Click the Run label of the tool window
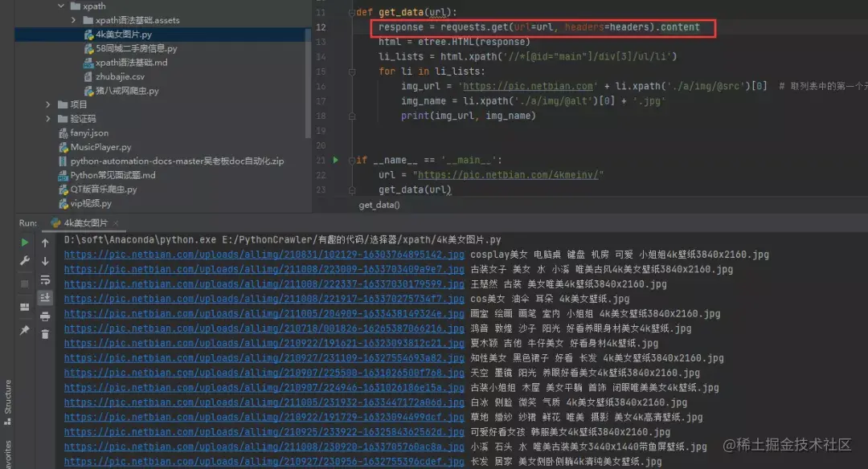This screenshot has width=868, height=469. pos(27,223)
